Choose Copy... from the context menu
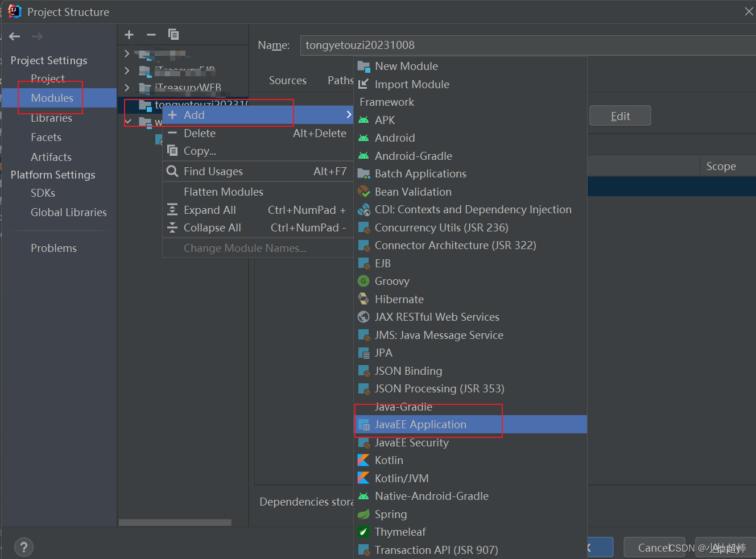 point(258,151)
